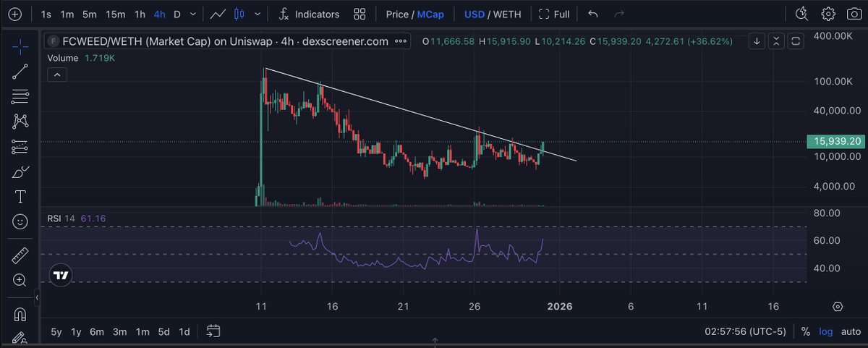Set quote currency to WETH

[x=509, y=14]
